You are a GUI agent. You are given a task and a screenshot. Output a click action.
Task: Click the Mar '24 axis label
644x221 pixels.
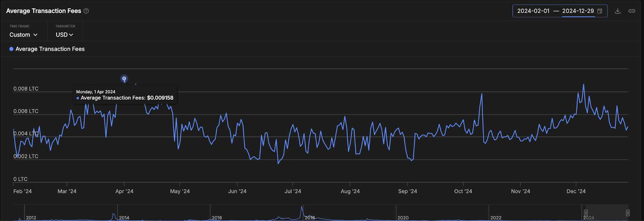coord(67,191)
